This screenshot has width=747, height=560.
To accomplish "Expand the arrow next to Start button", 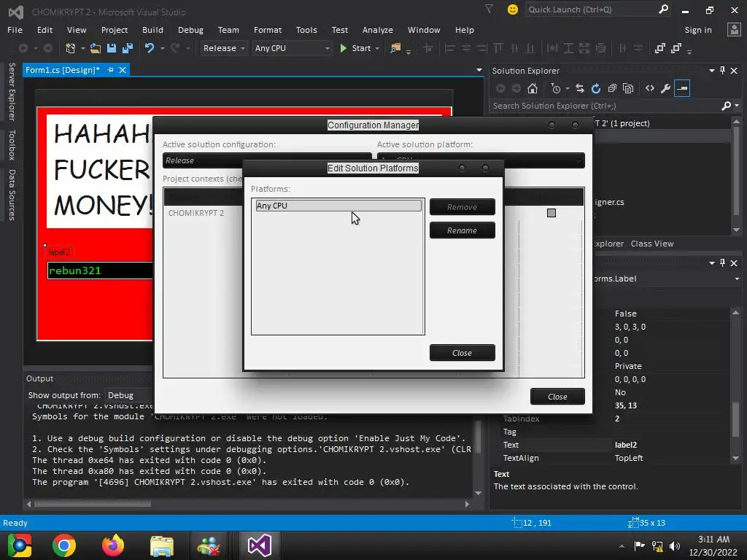I will pos(377,48).
